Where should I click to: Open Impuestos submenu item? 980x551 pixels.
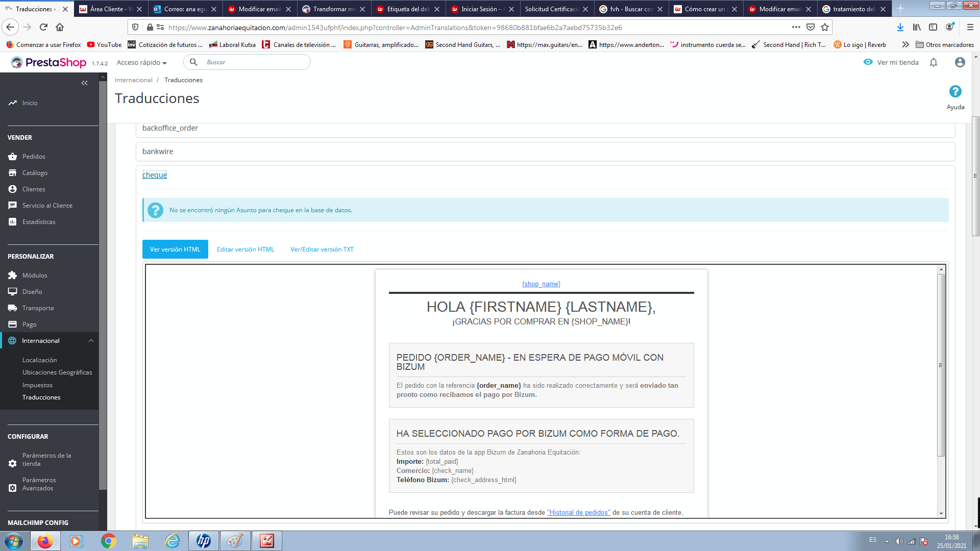tap(37, 385)
